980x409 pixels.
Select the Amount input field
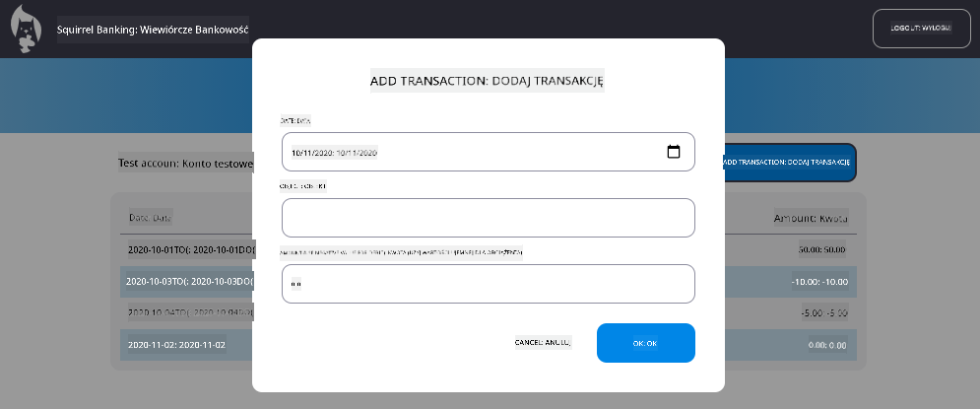488,284
